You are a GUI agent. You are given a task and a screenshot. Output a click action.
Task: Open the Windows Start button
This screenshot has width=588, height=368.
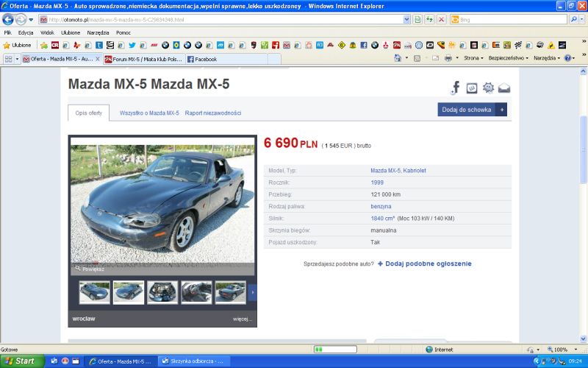[21, 361]
